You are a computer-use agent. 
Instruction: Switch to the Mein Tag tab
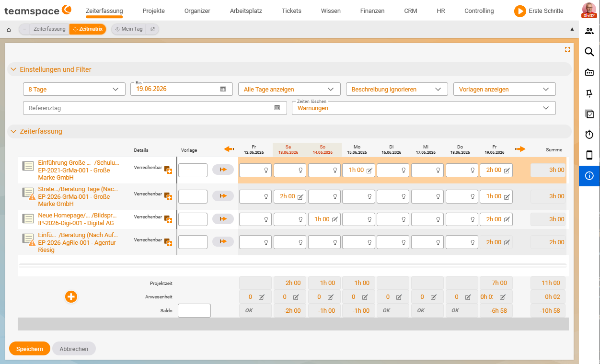pyautogui.click(x=129, y=29)
